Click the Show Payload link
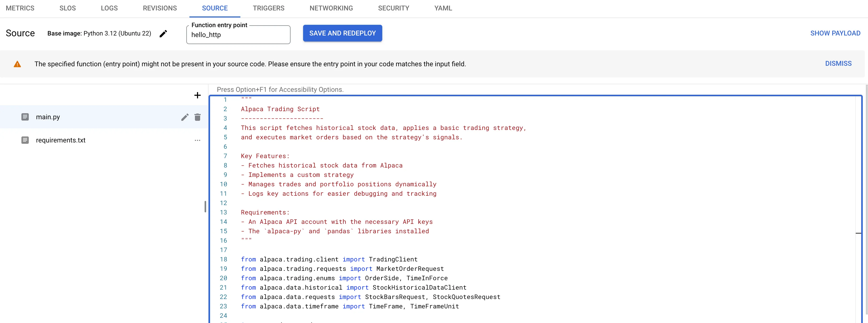Screen dimensions: 868x323 tap(835, 33)
